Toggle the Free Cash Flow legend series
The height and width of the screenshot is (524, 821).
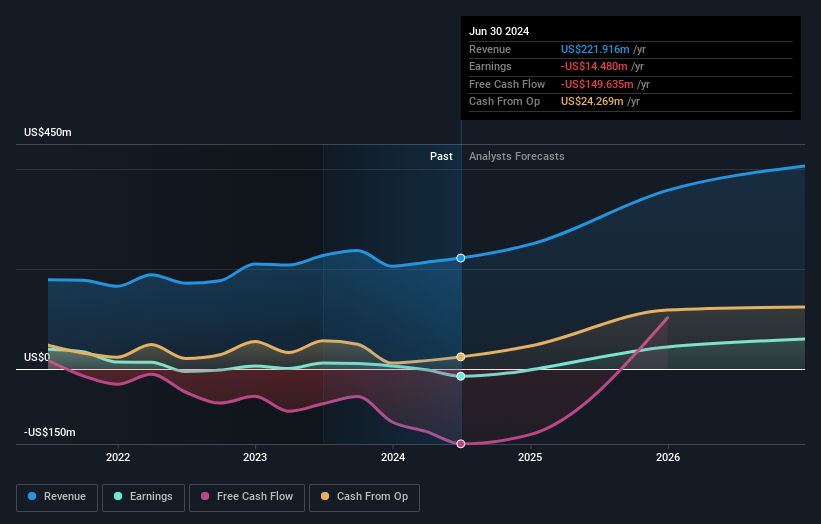coord(247,497)
